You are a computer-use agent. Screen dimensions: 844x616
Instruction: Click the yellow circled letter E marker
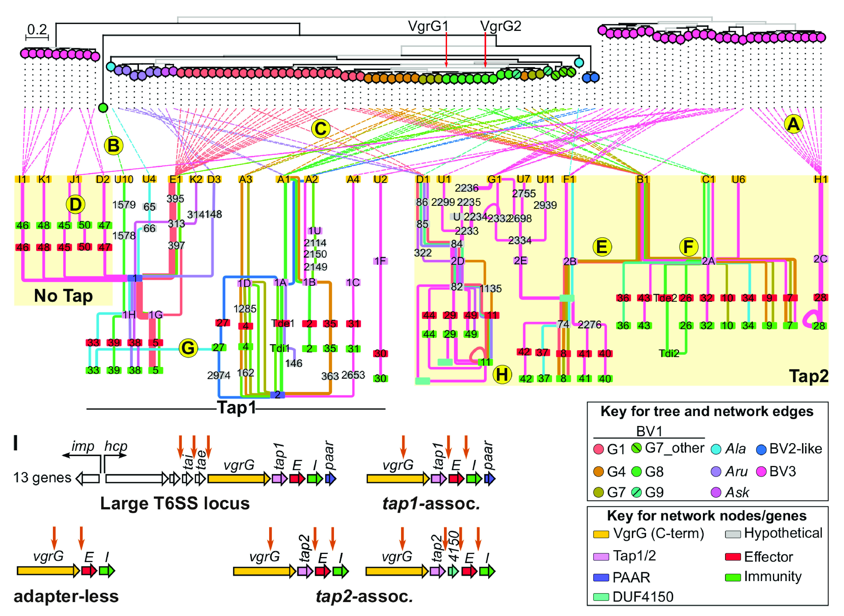coord(602,246)
